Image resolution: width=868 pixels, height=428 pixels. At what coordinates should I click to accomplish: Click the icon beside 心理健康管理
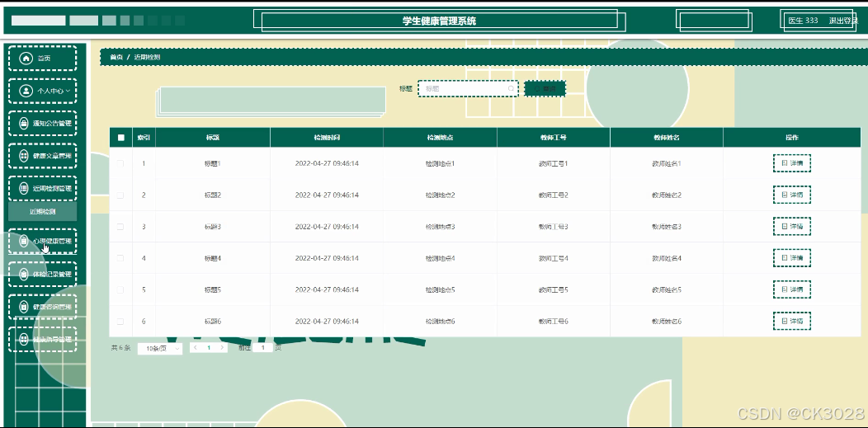(x=24, y=241)
